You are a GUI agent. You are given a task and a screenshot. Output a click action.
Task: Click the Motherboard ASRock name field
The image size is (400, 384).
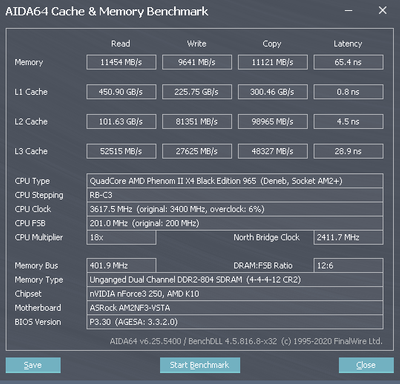[235, 308]
